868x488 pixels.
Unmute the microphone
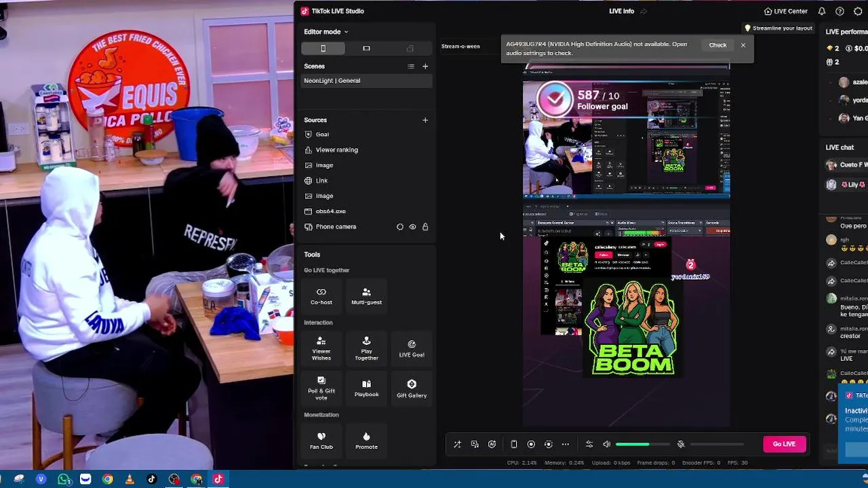(x=681, y=445)
